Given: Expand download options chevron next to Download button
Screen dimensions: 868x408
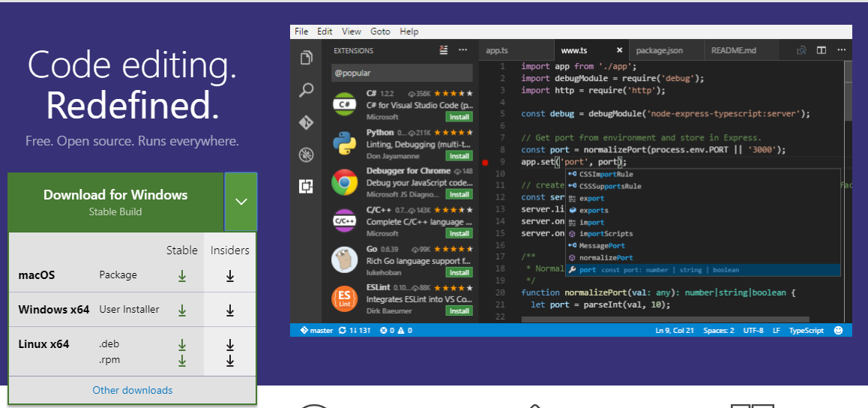Looking at the screenshot, I should 241,202.
